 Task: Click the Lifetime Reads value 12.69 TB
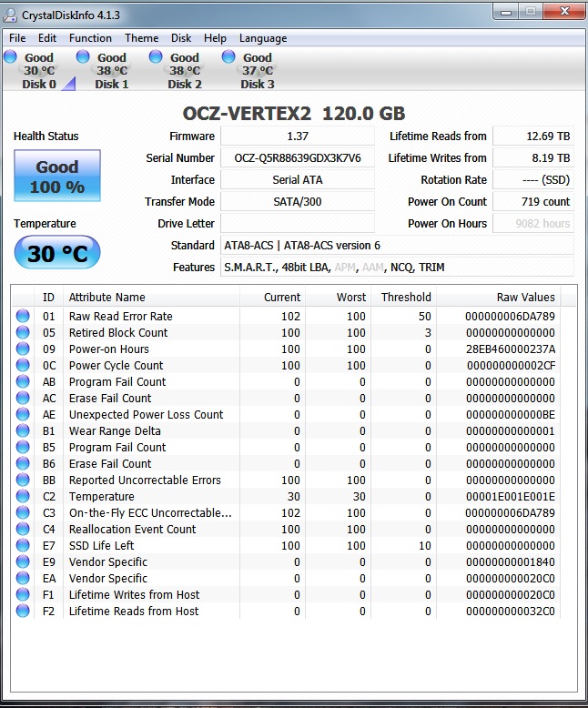tap(533, 136)
